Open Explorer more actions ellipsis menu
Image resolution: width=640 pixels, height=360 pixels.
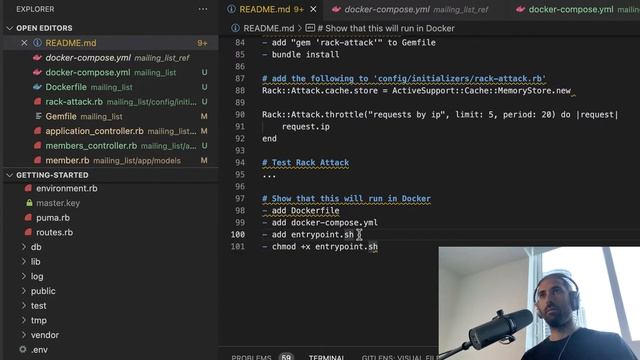coord(202,9)
